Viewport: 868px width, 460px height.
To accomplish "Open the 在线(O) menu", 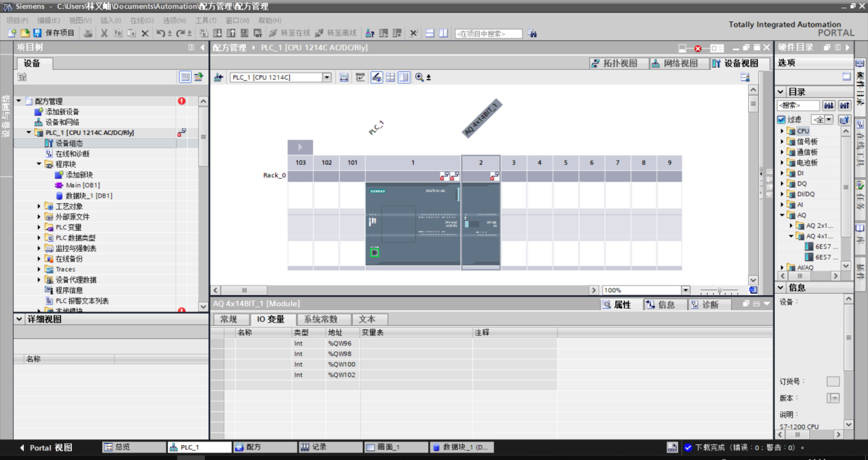I will [142, 21].
